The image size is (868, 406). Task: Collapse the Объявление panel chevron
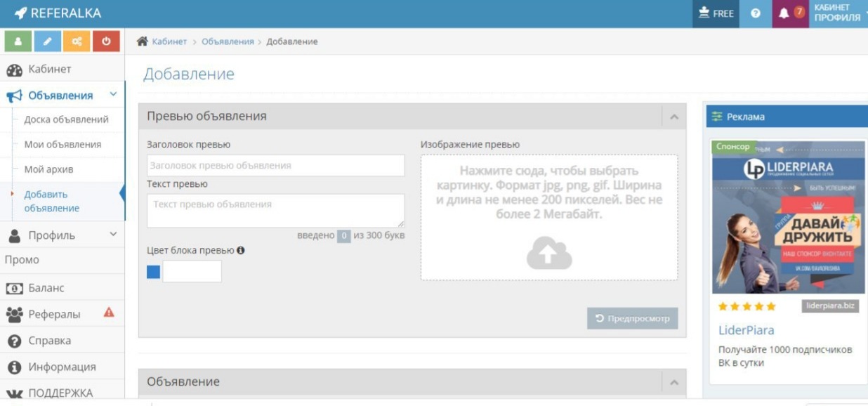pos(673,381)
